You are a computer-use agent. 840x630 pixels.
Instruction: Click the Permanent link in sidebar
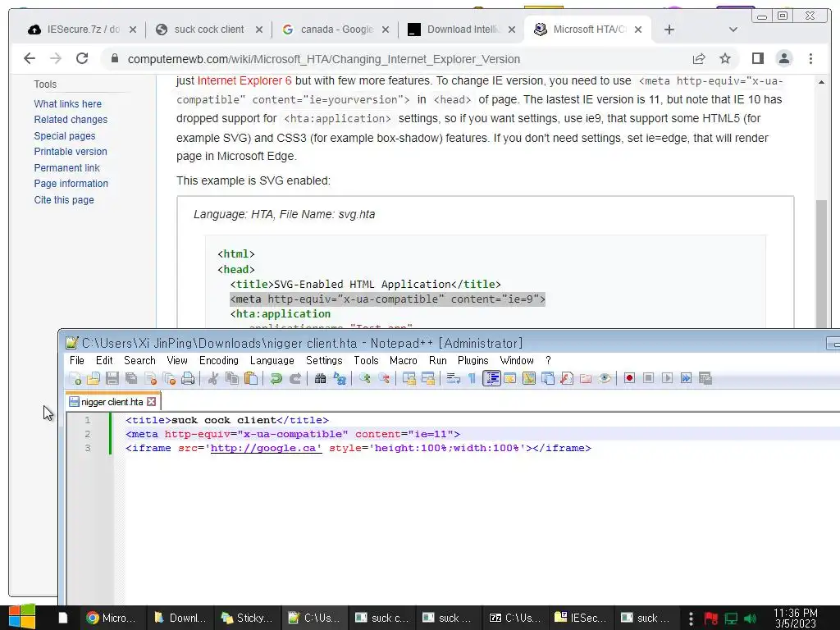click(x=66, y=167)
